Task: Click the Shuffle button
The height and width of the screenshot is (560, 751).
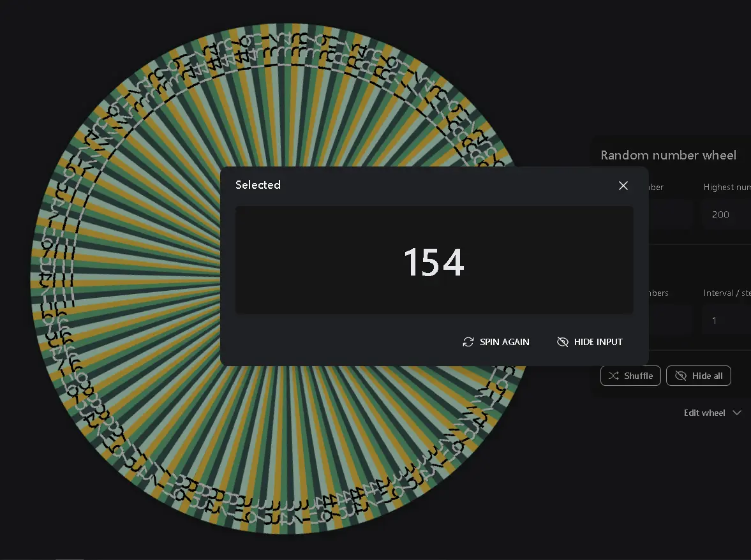Action: tap(630, 376)
